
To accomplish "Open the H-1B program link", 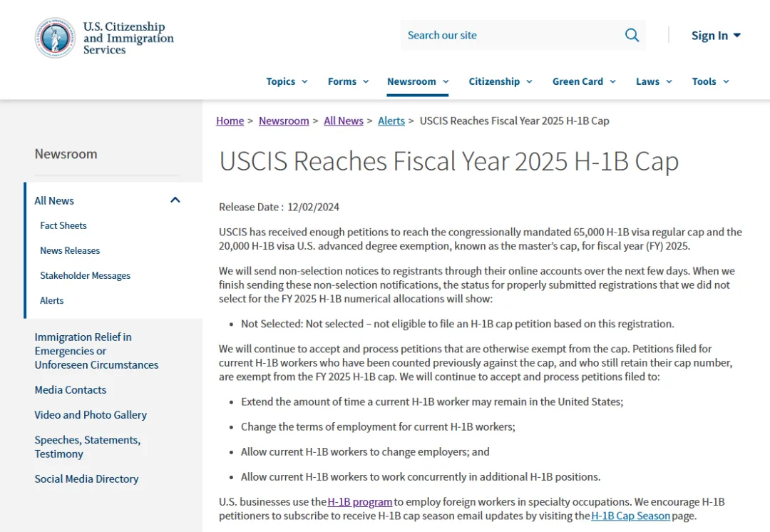I will pyautogui.click(x=360, y=502).
